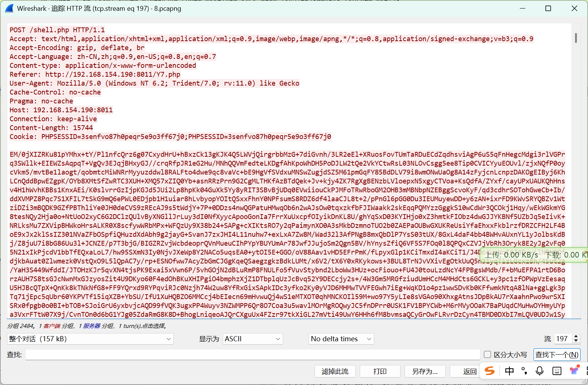Open the No delta times dropdown

pyautogui.click(x=341, y=339)
